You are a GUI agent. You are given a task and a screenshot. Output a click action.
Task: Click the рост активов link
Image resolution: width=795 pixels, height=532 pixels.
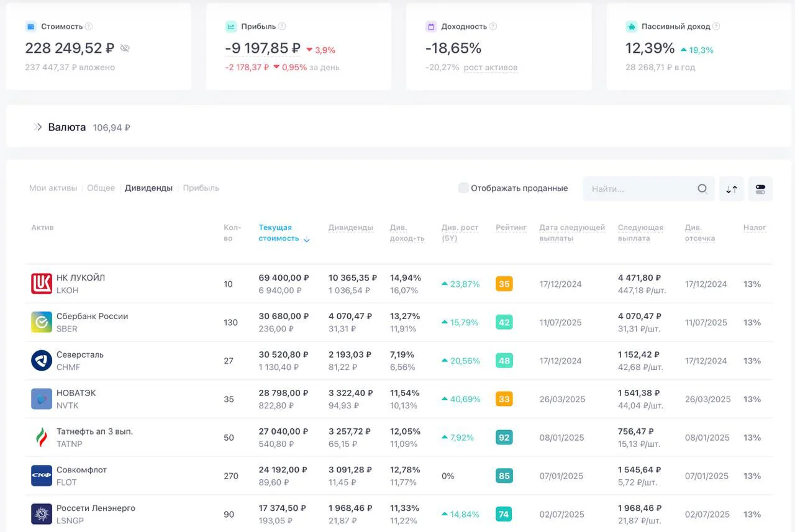pyautogui.click(x=491, y=68)
